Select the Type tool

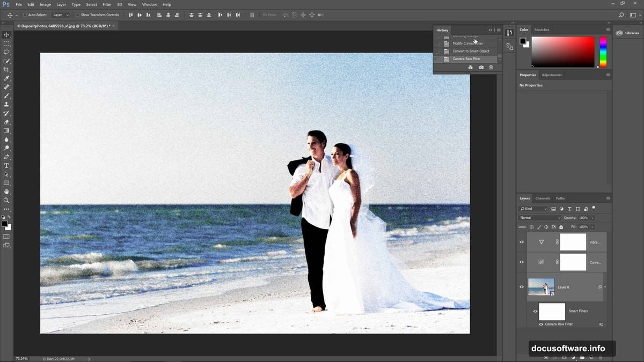click(6, 165)
